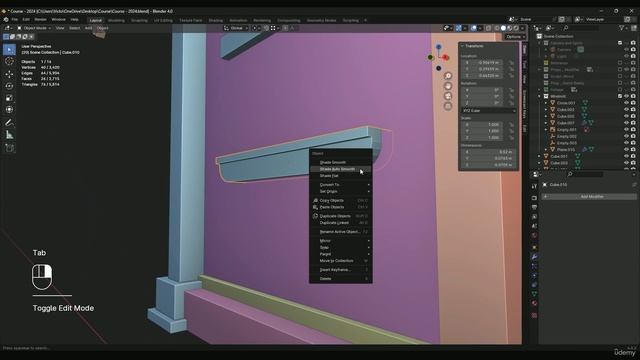Select the solid viewport shading mode
Screen dimensions: 640x360
coord(503,28)
